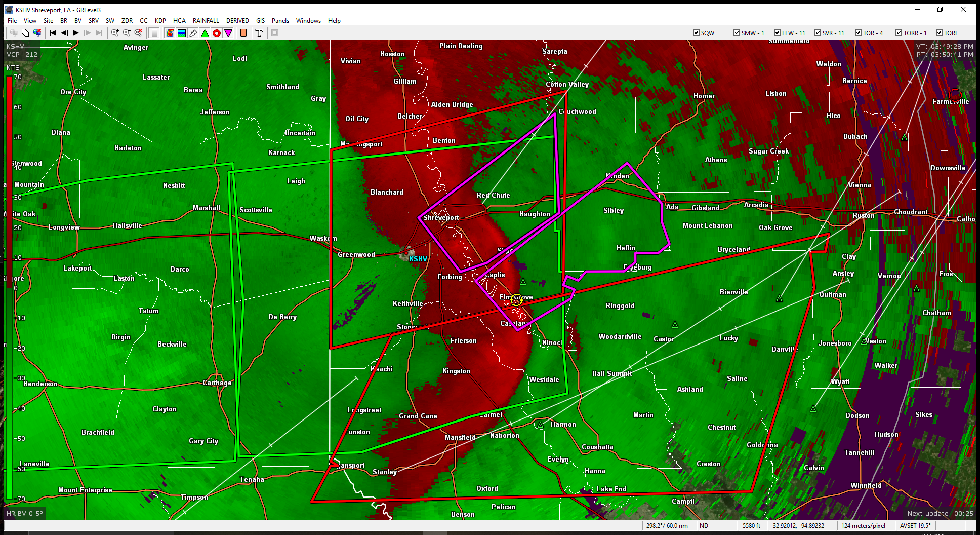980x535 pixels.
Task: Disable the TOR - 4 warnings checkbox
Action: tap(858, 33)
